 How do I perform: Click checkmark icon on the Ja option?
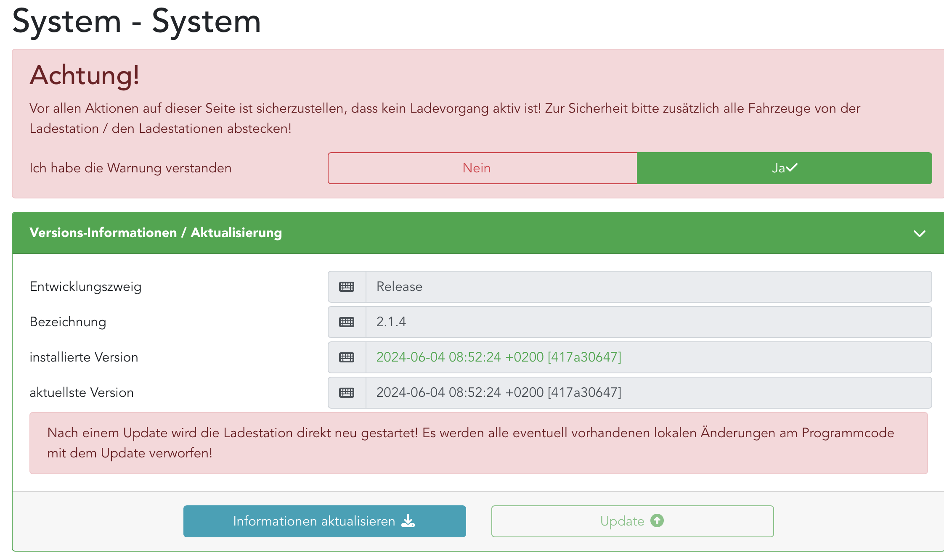tap(791, 168)
